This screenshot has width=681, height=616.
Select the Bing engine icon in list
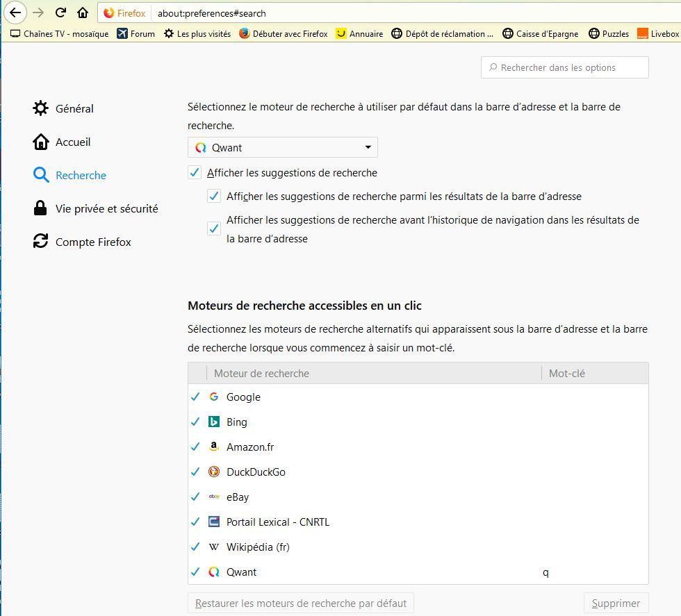tap(214, 422)
